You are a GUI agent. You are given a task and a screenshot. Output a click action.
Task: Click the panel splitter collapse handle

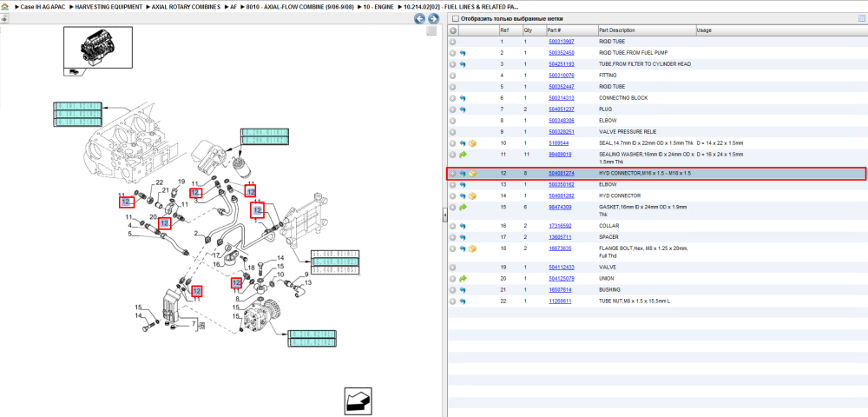pos(444,216)
